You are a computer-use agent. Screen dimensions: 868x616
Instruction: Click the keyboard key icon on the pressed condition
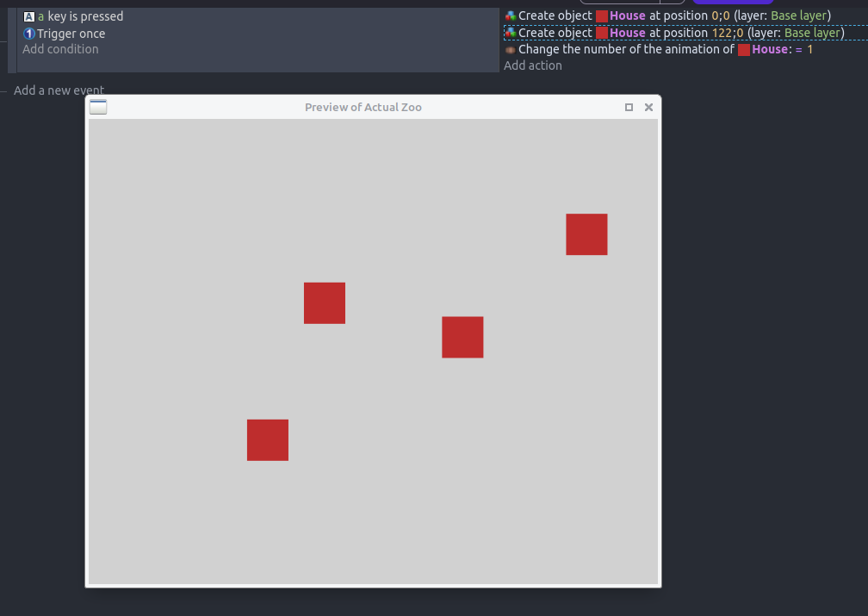(29, 16)
